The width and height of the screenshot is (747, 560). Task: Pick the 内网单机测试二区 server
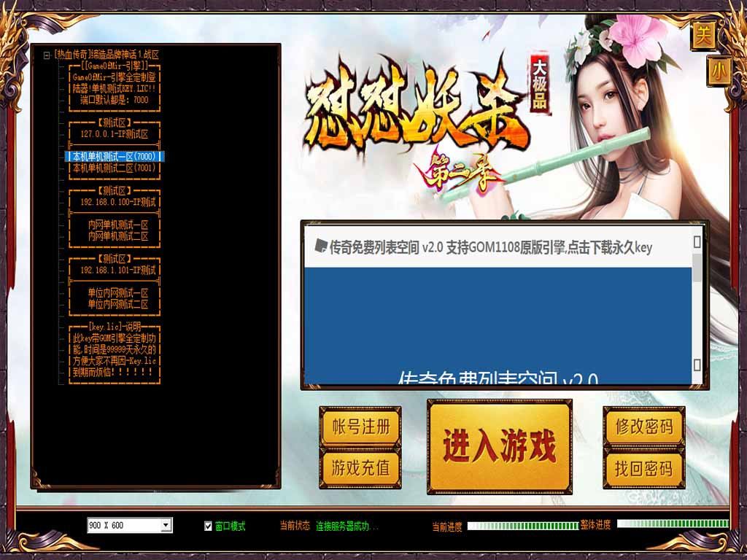tap(117, 236)
